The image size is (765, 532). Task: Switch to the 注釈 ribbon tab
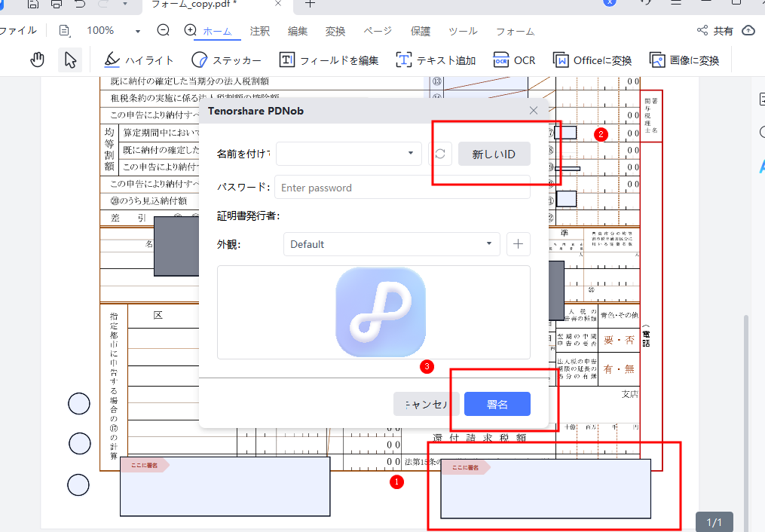(x=259, y=31)
